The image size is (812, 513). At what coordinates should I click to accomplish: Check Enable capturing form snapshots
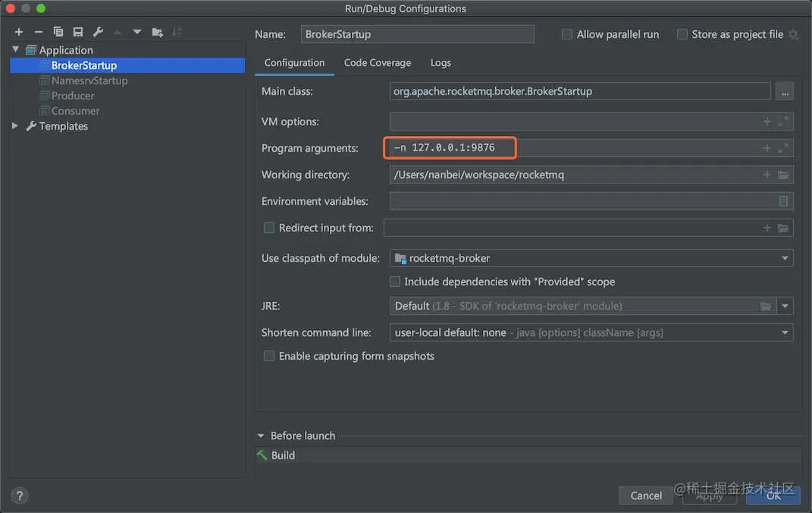pyautogui.click(x=268, y=356)
